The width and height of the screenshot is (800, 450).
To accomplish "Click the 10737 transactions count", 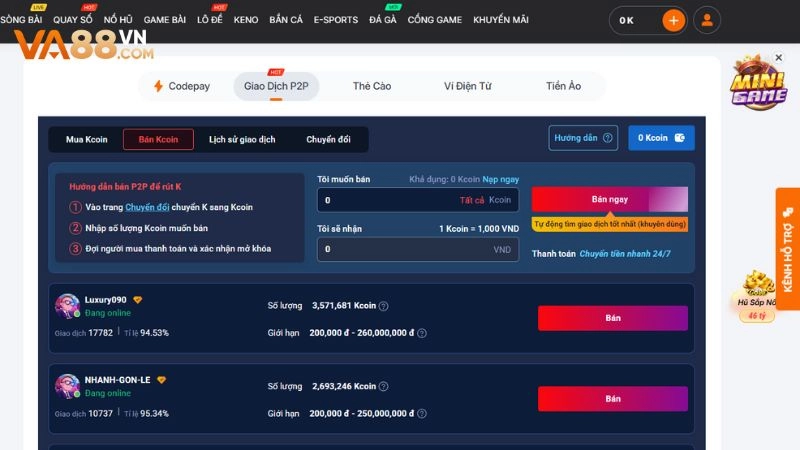I will (x=101, y=413).
